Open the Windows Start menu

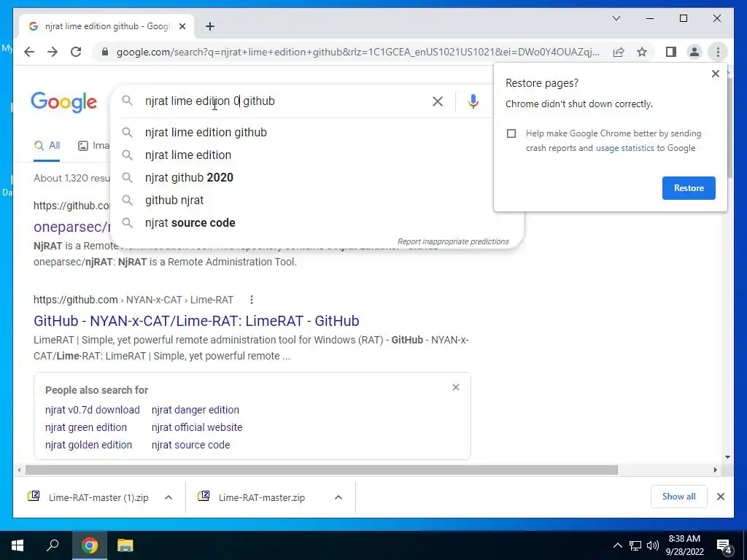[x=18, y=545]
